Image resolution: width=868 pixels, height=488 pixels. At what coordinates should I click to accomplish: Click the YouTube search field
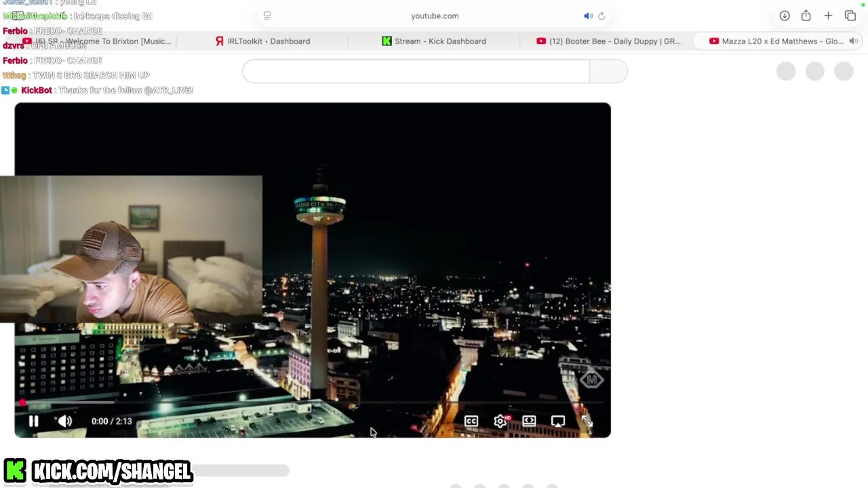416,71
